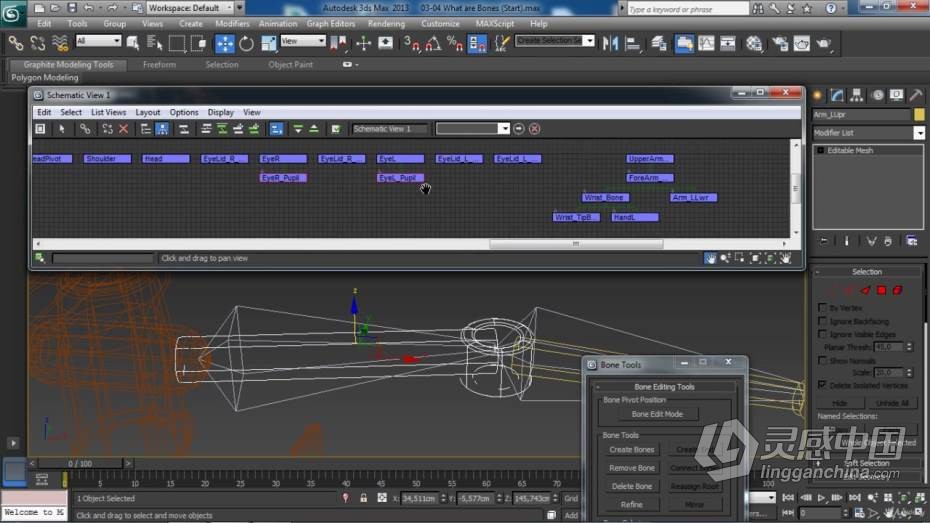Switch to the Freeform ribbon tab

[x=159, y=65]
